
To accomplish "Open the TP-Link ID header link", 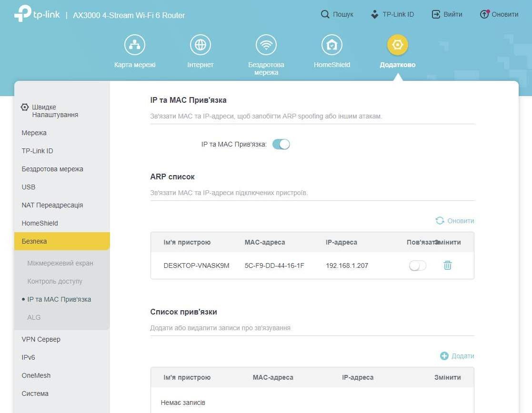I will [392, 14].
